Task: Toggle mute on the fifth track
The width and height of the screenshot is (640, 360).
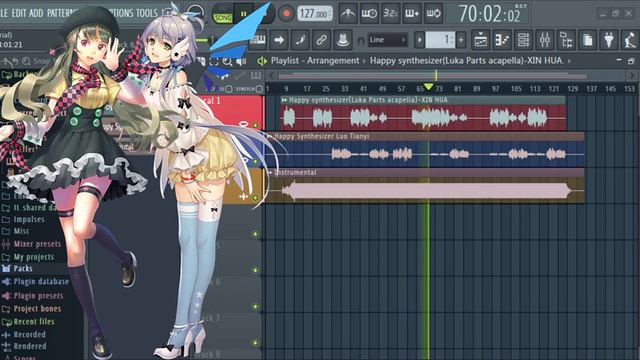Action: click(255, 270)
